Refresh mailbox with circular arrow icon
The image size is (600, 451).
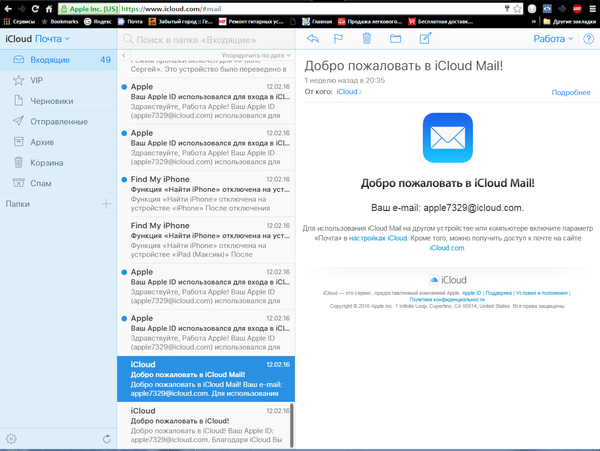(106, 439)
